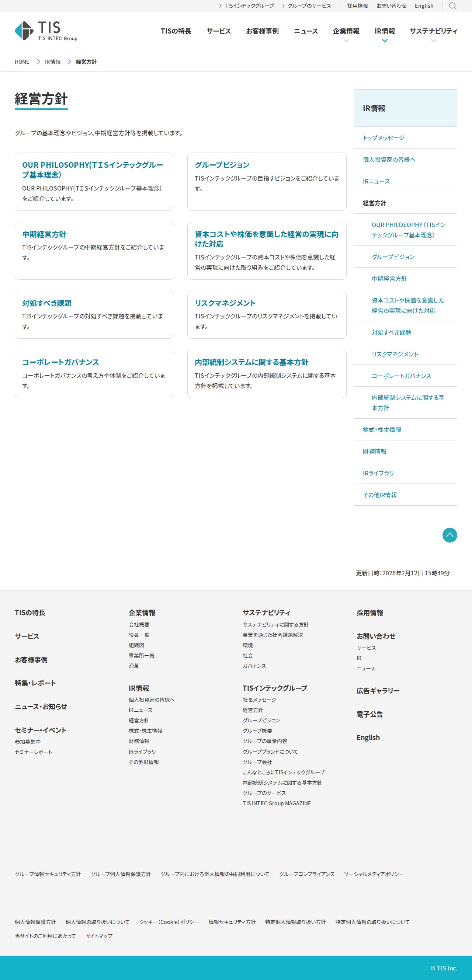This screenshot has height=980, width=472.
Task: Open サイトマップ in footer
Action: 99,936
